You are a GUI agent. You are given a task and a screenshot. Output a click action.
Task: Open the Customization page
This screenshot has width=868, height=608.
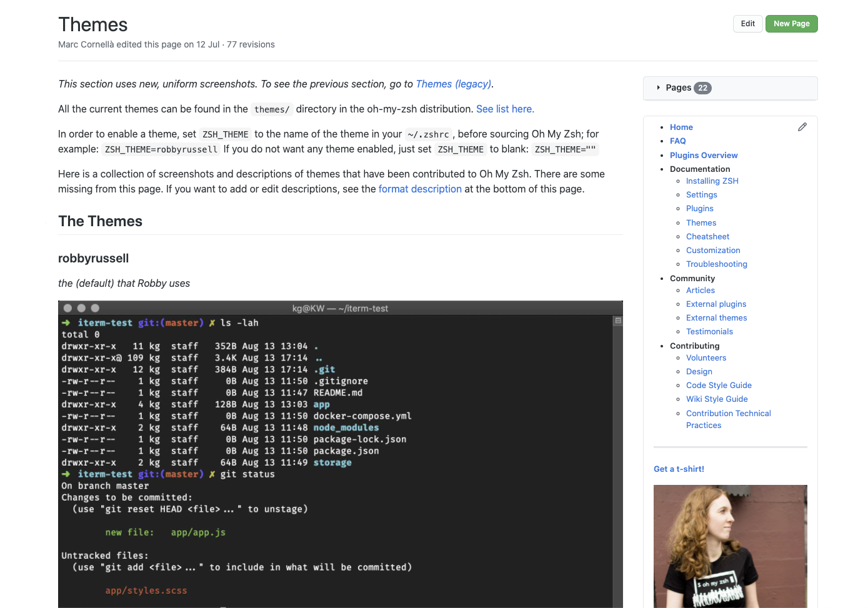713,250
